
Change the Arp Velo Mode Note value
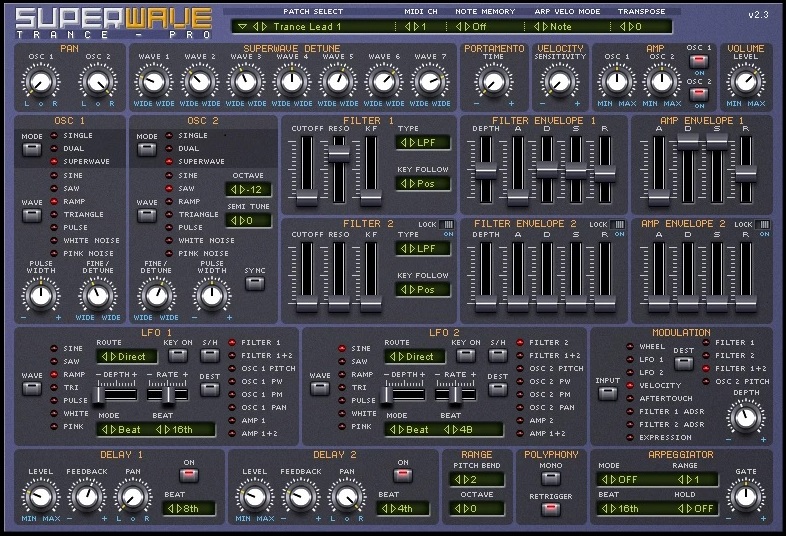[553, 27]
